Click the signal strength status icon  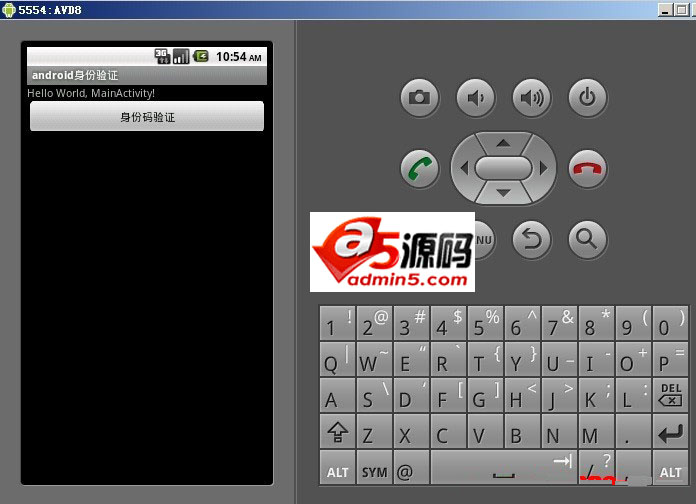(181, 56)
